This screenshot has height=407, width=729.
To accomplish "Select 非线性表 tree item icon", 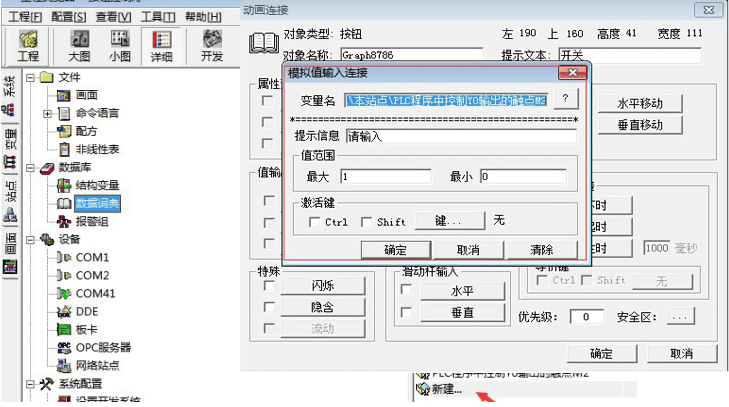I will pyautogui.click(x=64, y=149).
